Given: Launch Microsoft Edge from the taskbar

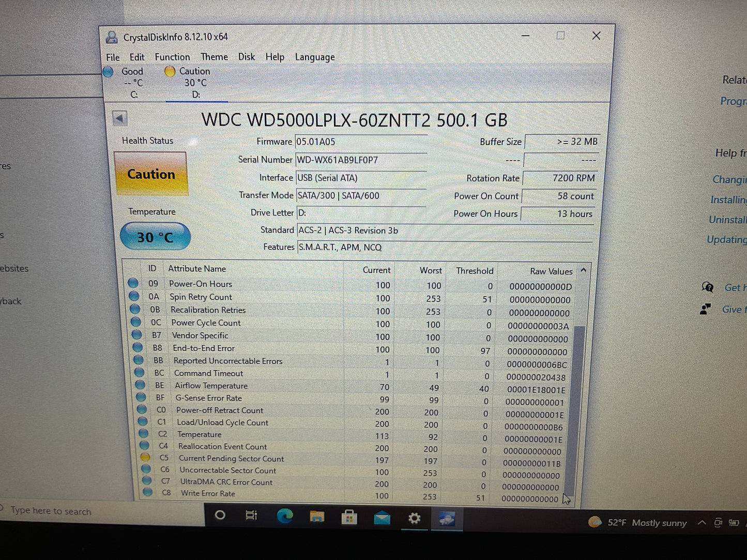Looking at the screenshot, I should [x=285, y=516].
